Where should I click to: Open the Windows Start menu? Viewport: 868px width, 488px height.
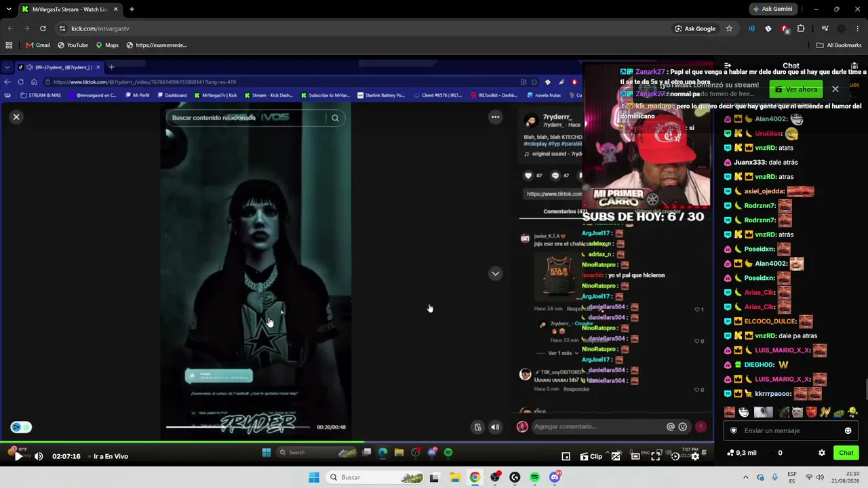(314, 477)
